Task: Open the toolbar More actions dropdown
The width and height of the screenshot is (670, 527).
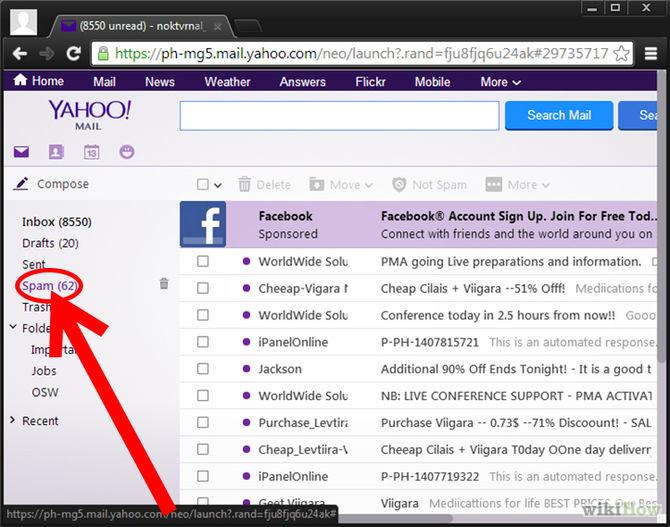Action: coord(517,185)
